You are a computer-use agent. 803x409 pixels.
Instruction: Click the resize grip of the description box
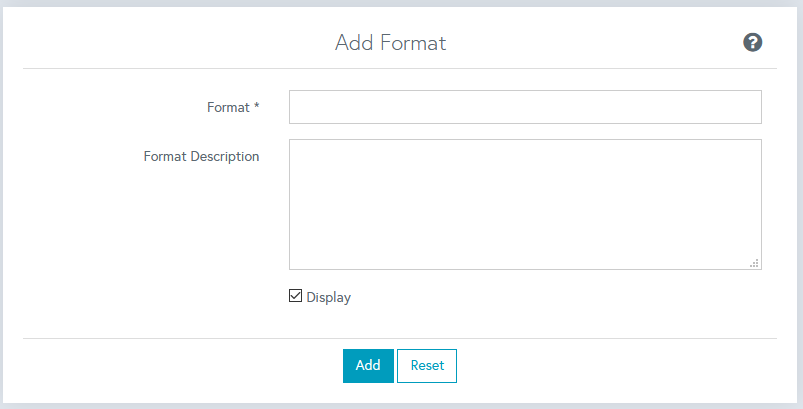(754, 263)
